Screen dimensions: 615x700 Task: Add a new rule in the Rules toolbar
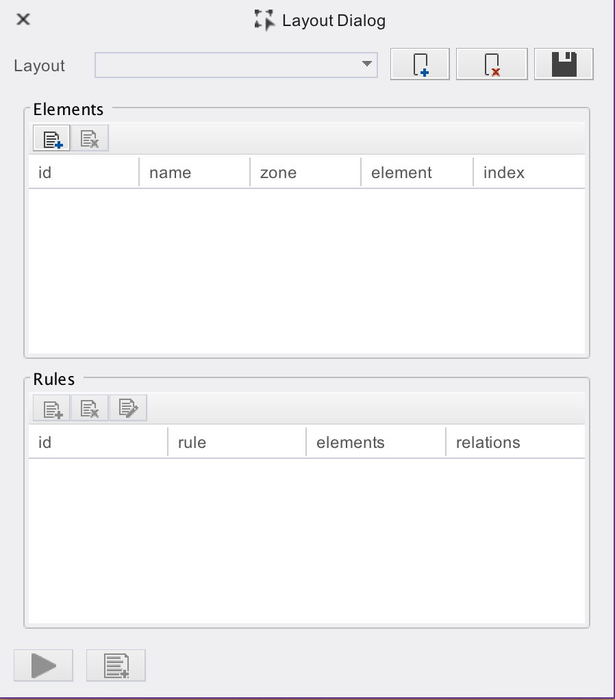(52, 409)
